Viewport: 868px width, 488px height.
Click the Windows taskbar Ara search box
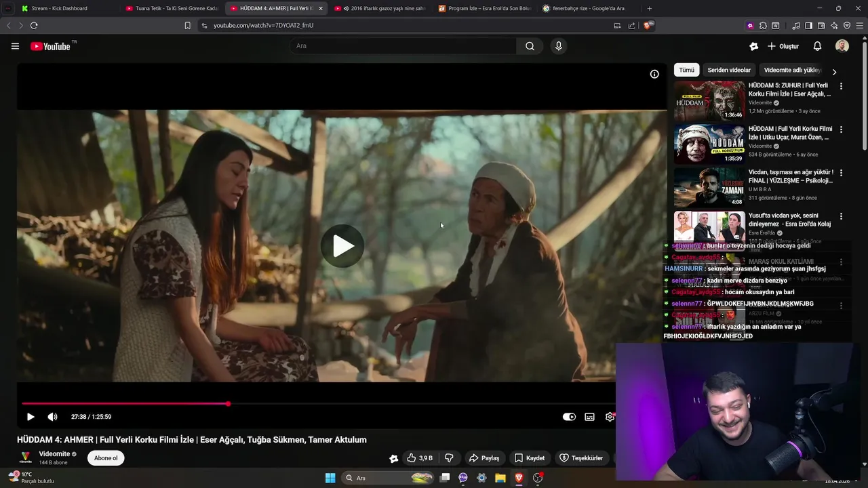click(388, 478)
